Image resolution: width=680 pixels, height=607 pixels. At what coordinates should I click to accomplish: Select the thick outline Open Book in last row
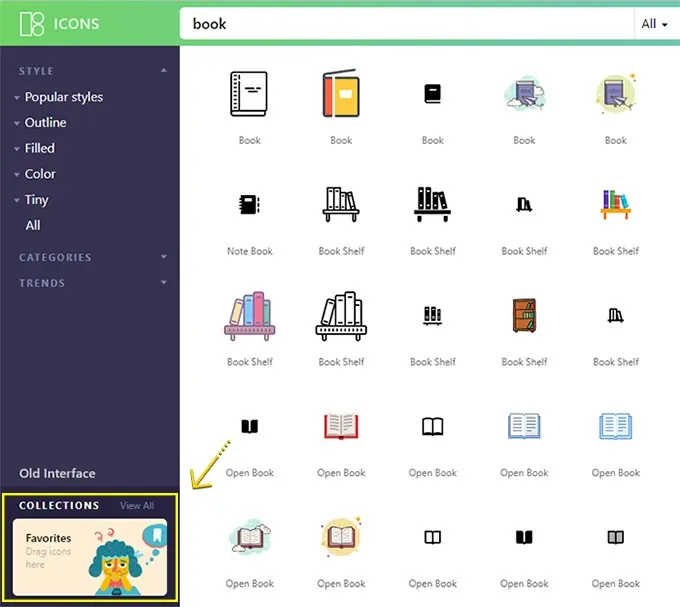432,537
